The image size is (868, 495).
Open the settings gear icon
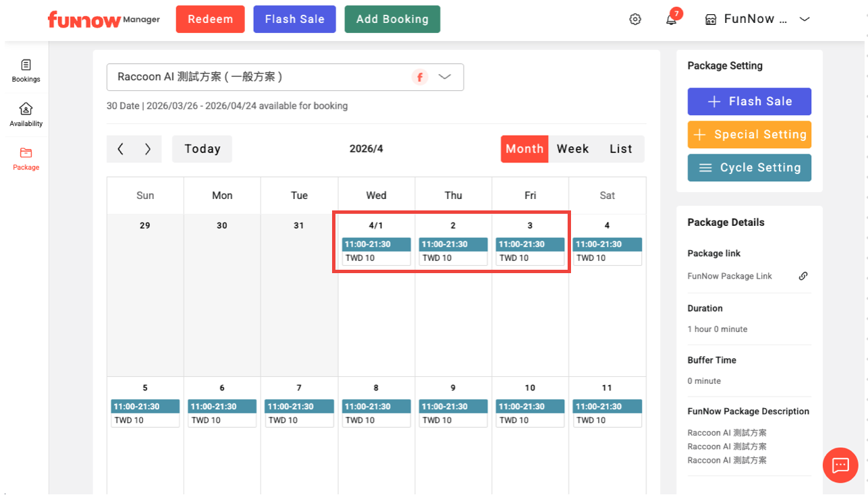click(x=634, y=20)
